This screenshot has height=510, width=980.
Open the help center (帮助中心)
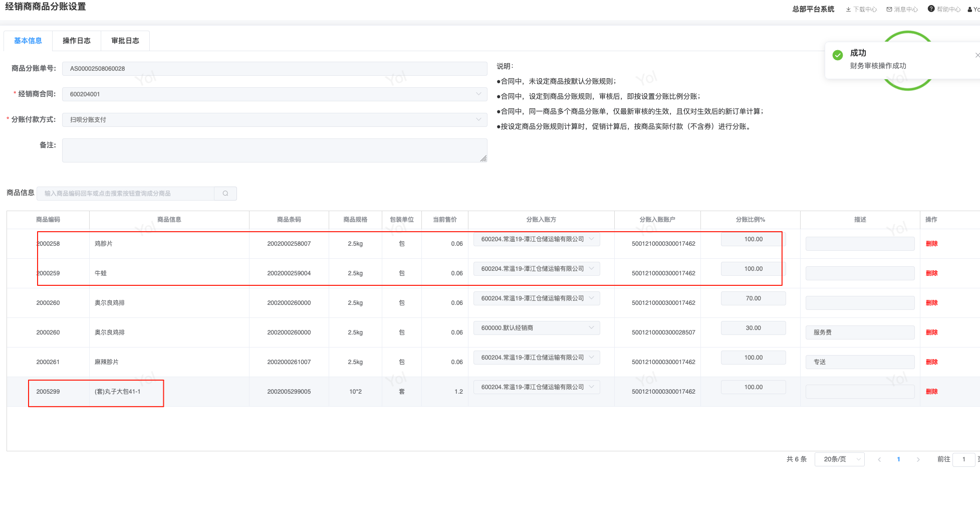[x=944, y=10]
